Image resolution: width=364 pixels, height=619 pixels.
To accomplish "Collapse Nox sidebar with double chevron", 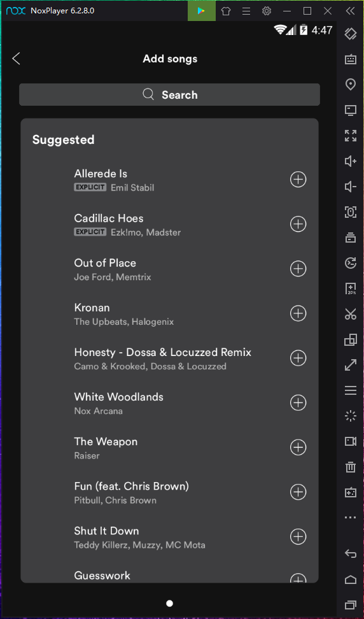I will point(350,11).
